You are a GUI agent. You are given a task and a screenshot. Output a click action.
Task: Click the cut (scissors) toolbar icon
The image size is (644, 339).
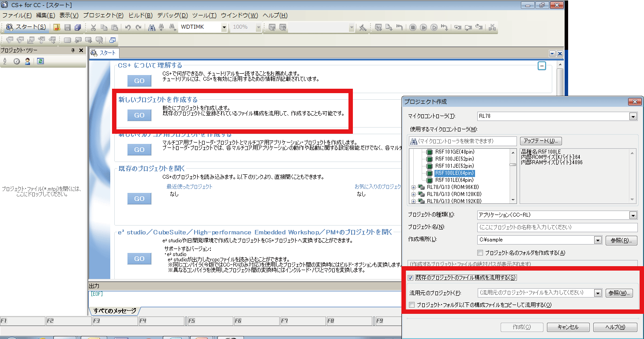click(93, 27)
